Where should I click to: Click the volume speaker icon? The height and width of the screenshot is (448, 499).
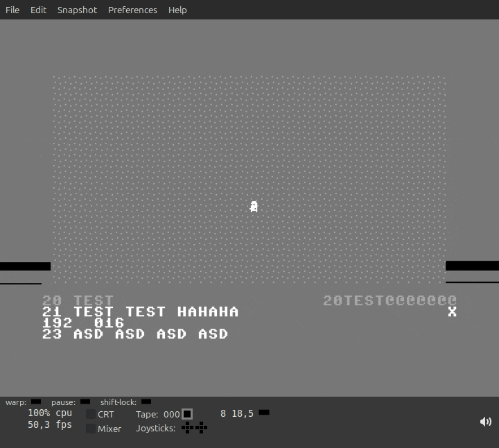(486, 422)
